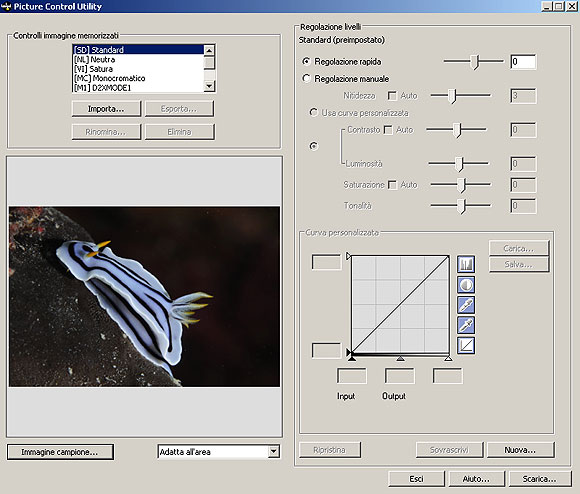The height and width of the screenshot is (494, 580).
Task: Select Regolazione manuale radio button
Action: [306, 78]
